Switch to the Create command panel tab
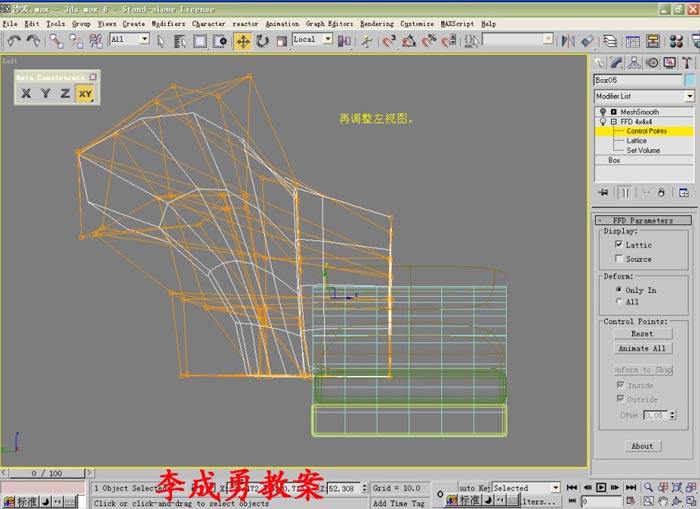The width and height of the screenshot is (700, 509). point(599,63)
